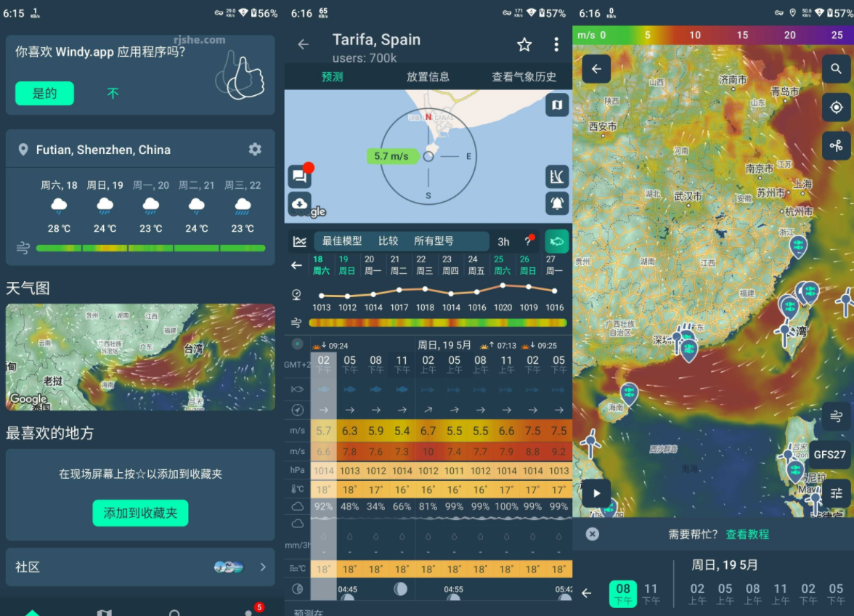The height and width of the screenshot is (616, 854).
Task: Switch to the 放置信息 tab
Action: (x=428, y=77)
